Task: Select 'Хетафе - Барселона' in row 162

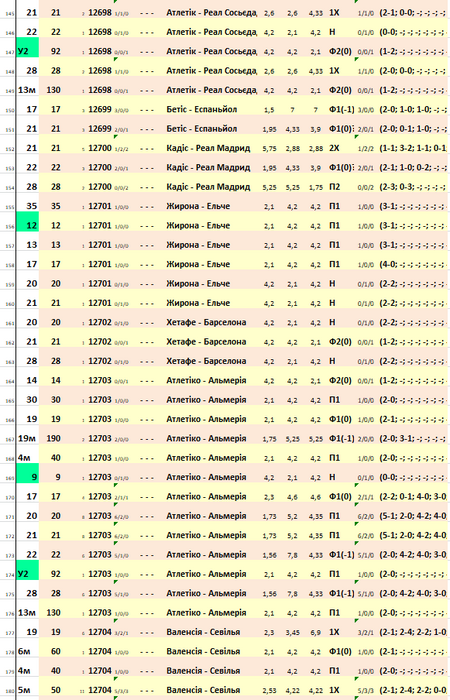Action: pos(206,342)
